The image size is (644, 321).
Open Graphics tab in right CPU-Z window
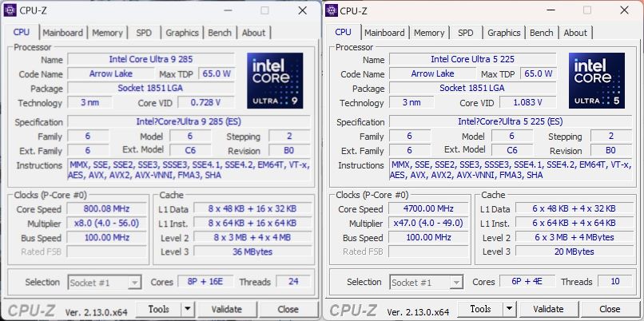click(503, 33)
